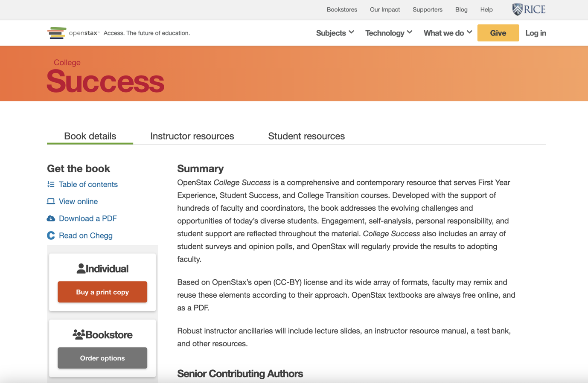Switch to the Instructor resources tab
Screen dimensions: 588x383
pos(192,136)
